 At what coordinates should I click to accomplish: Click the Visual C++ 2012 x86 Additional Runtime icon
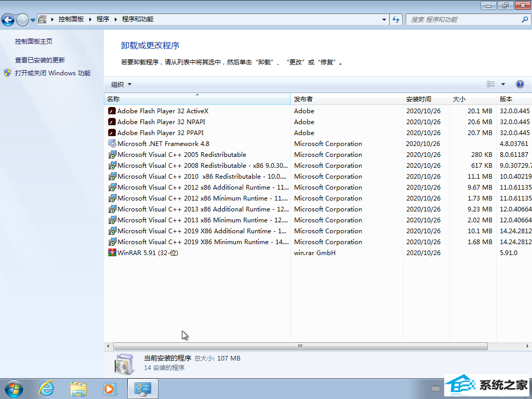coord(112,187)
